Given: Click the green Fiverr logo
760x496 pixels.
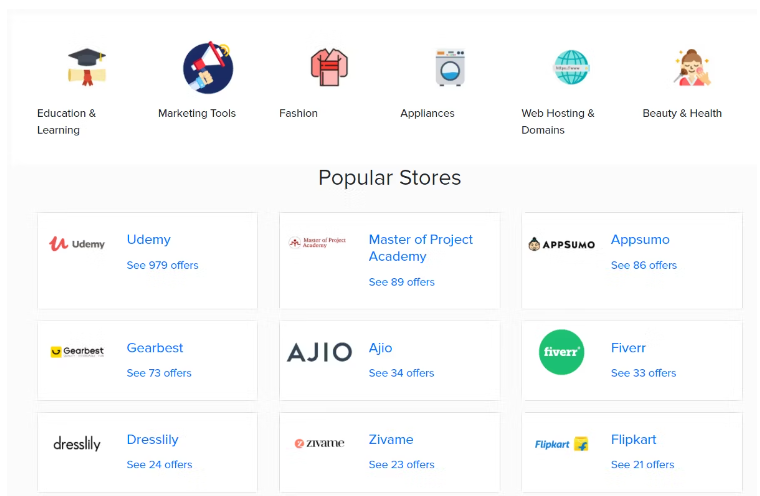Looking at the screenshot, I should pos(561,352).
